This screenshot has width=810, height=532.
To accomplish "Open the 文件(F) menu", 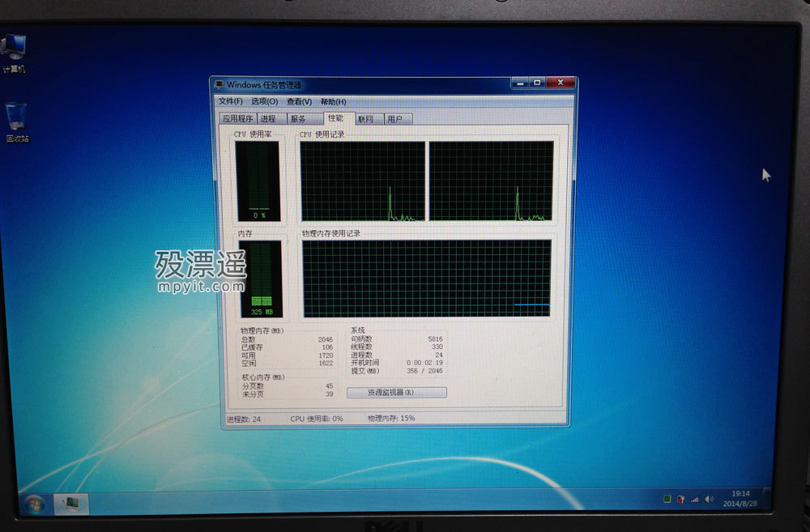I will [x=230, y=101].
